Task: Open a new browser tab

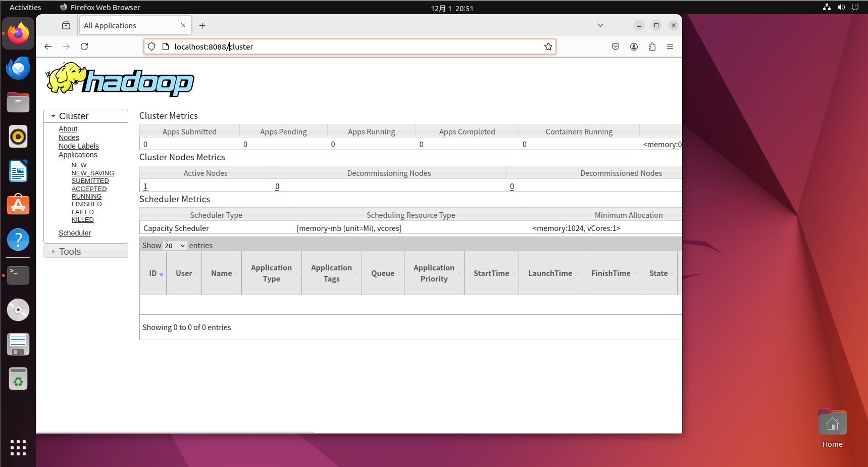Action: coord(202,26)
